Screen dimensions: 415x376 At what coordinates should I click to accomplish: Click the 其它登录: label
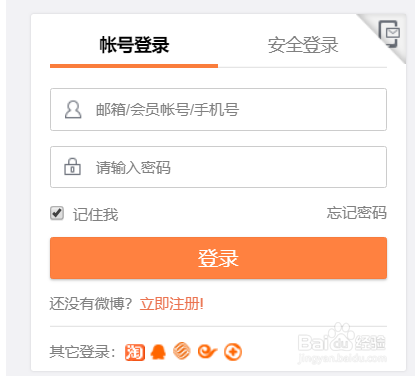(82, 352)
